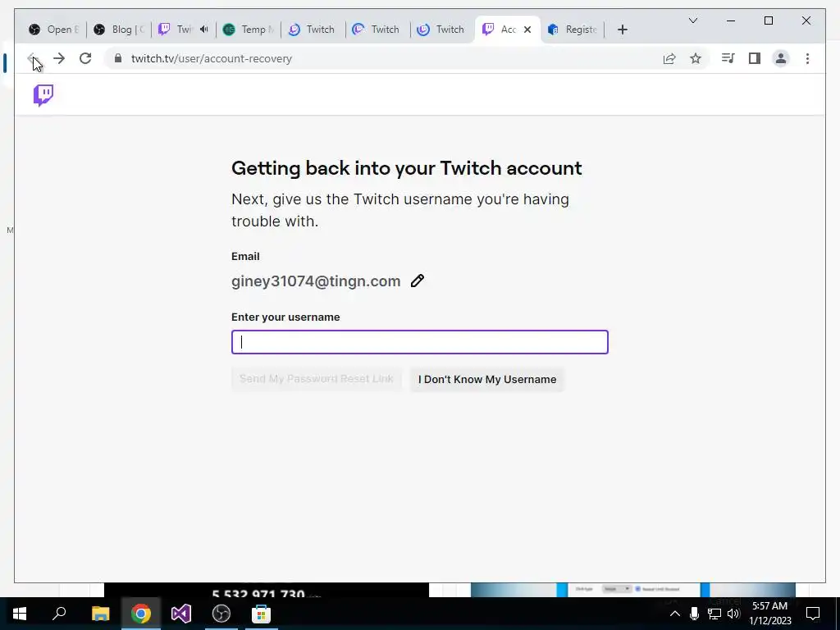This screenshot has width=840, height=630.
Task: Mute the Twitch tab playing audio
Action: pyautogui.click(x=203, y=29)
